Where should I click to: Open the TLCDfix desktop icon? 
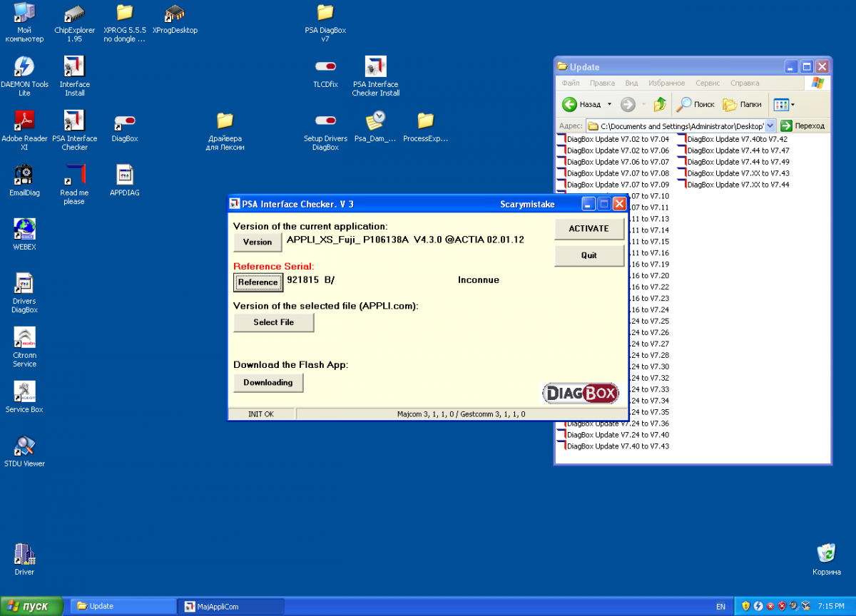(325, 67)
